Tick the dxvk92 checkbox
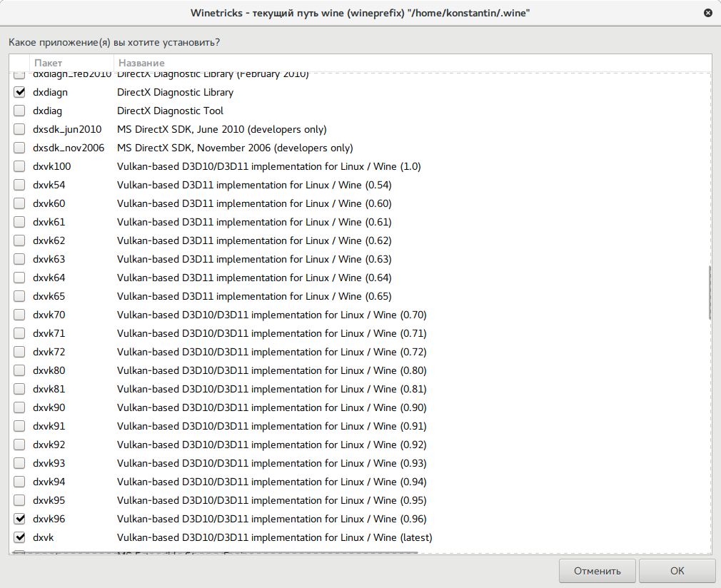The image size is (721, 588). coord(19,445)
